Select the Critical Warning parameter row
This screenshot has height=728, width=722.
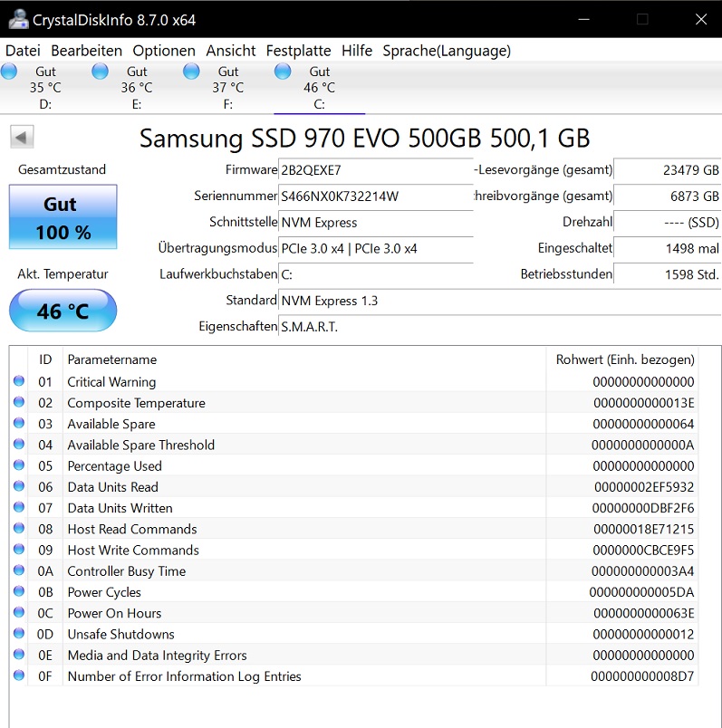[x=354, y=381]
